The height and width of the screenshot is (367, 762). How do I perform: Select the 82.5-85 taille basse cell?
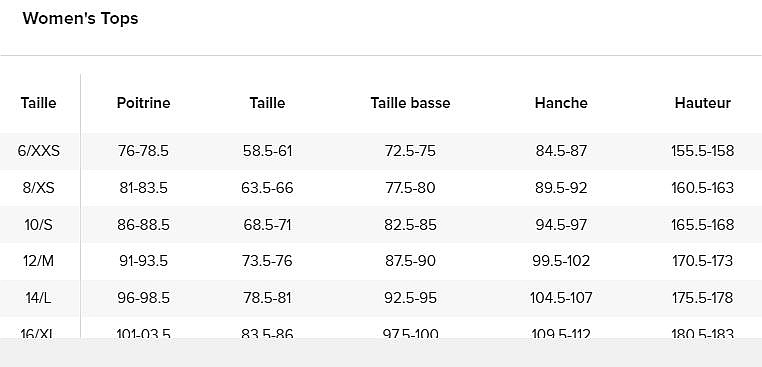[x=410, y=225]
